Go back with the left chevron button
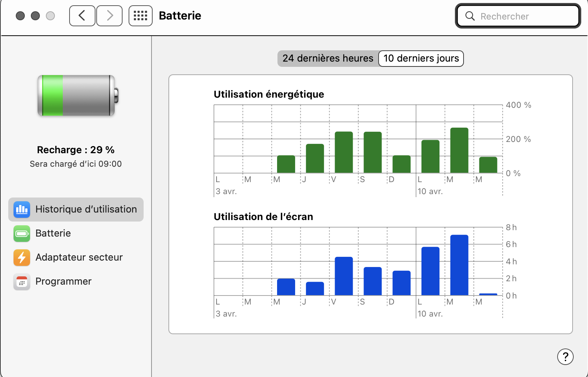Viewport: 588px width, 377px height. 82,16
